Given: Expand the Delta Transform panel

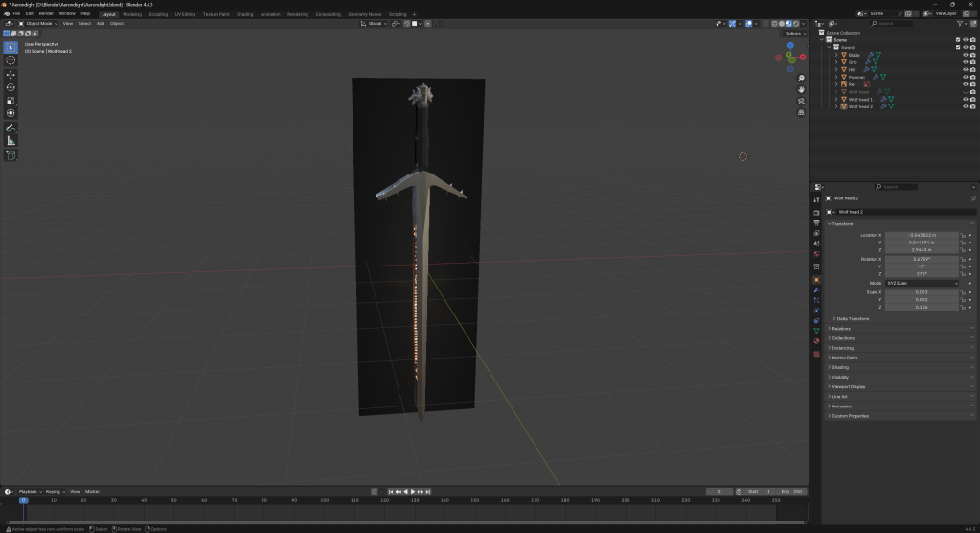Looking at the screenshot, I should click(853, 318).
